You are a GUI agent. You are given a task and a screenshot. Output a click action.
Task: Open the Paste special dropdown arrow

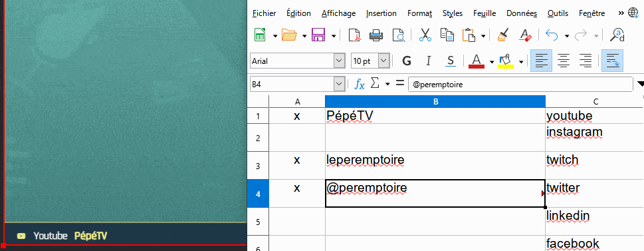(483, 36)
